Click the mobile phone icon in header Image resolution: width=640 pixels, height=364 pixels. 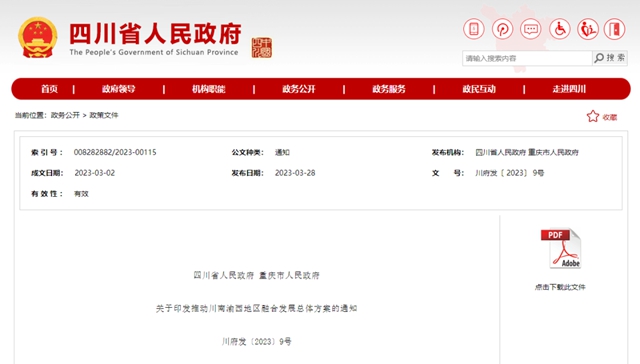473,29
